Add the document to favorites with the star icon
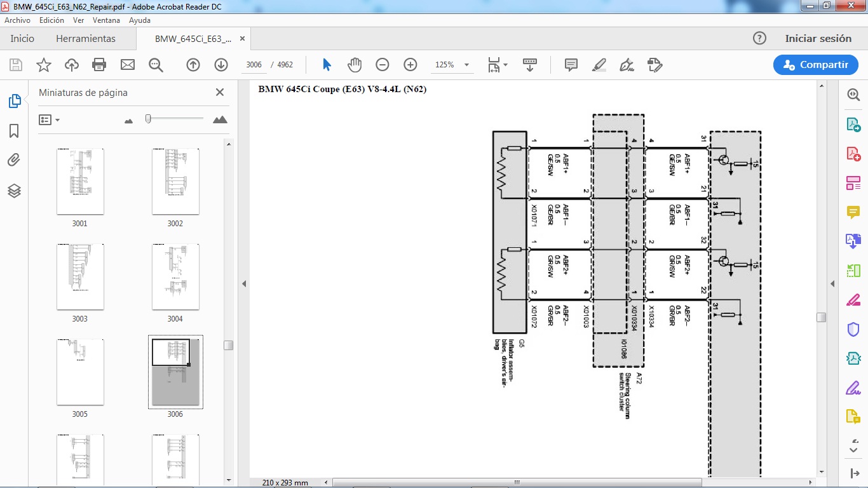 (x=44, y=65)
